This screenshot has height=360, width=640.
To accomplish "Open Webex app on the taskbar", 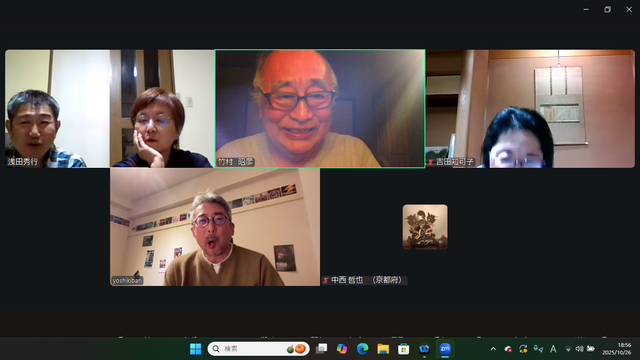I will pos(424,349).
